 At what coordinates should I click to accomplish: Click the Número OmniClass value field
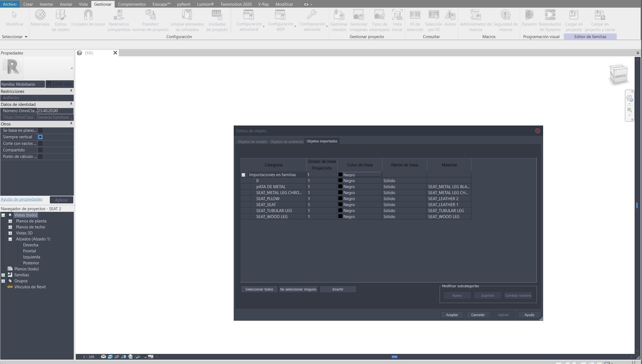pyautogui.click(x=55, y=111)
